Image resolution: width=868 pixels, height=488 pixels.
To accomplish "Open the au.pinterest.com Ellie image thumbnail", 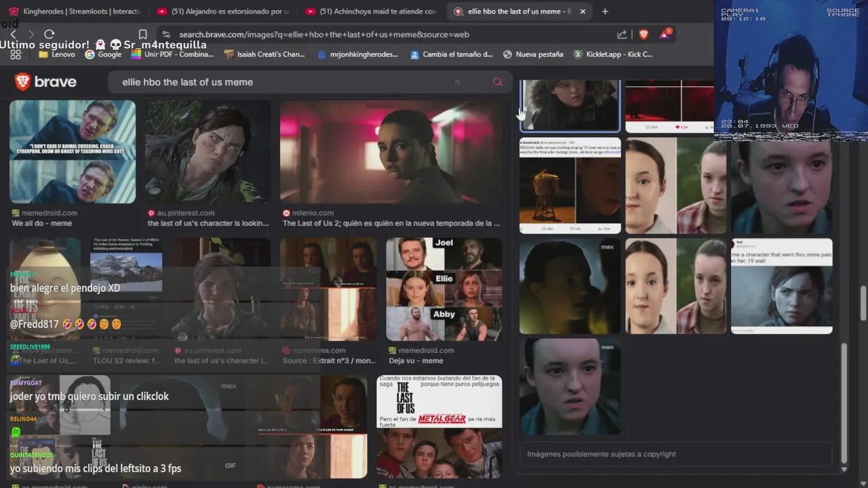I will 208,152.
